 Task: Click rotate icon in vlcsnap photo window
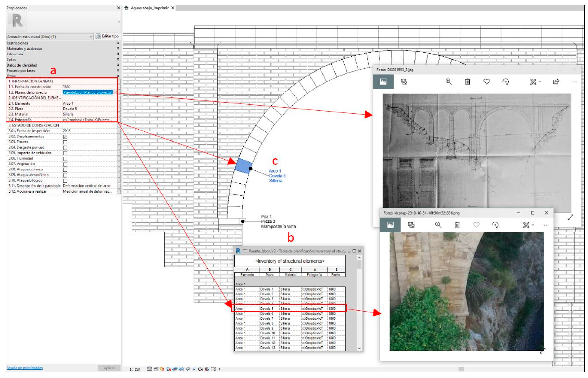coord(495,225)
